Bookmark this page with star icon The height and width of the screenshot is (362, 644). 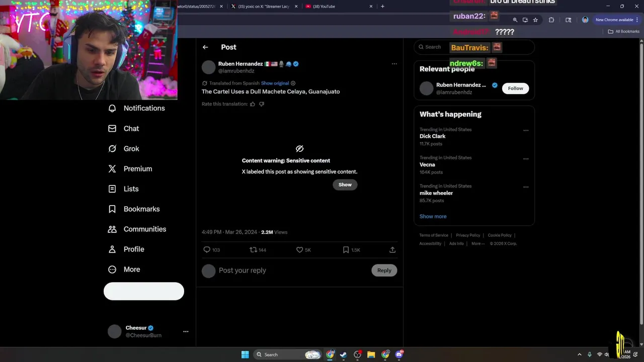pyautogui.click(x=535, y=20)
